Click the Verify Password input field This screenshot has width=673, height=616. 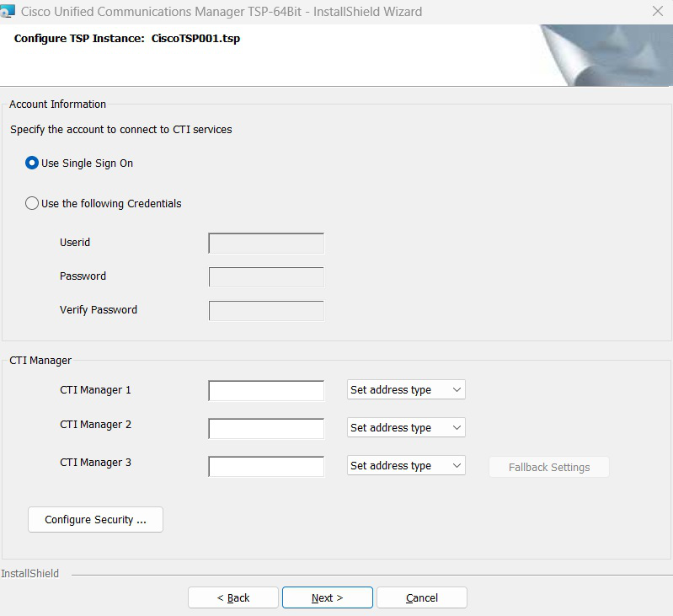point(266,311)
